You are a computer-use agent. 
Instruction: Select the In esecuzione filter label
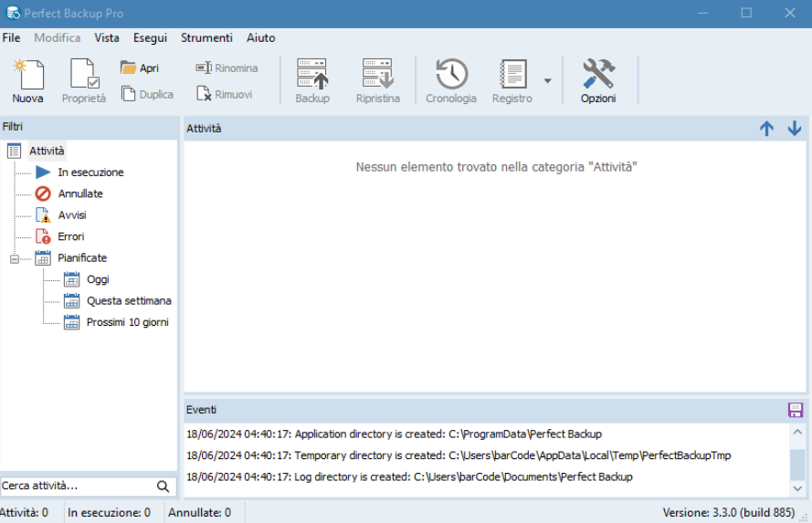pos(90,173)
